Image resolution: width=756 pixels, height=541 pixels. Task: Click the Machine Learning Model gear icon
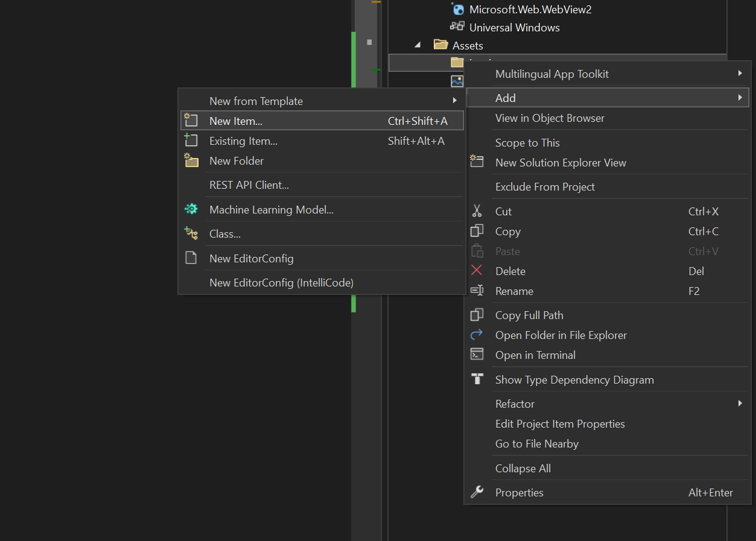191,209
